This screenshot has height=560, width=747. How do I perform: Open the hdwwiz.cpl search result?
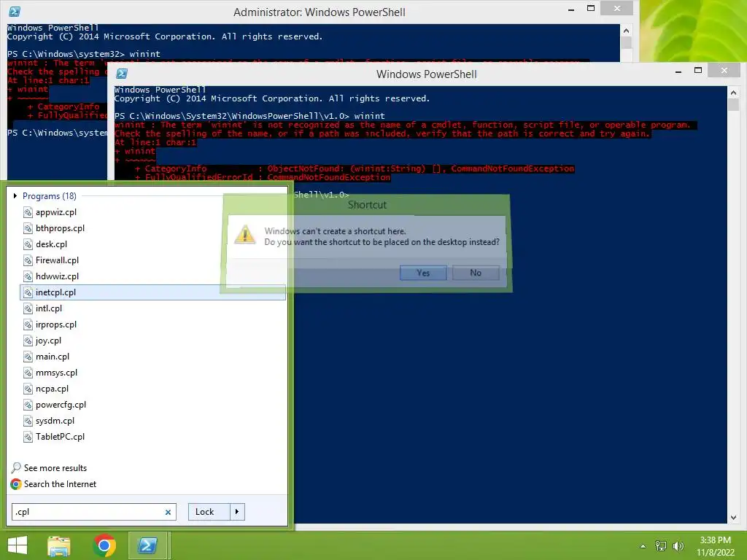tap(152, 276)
